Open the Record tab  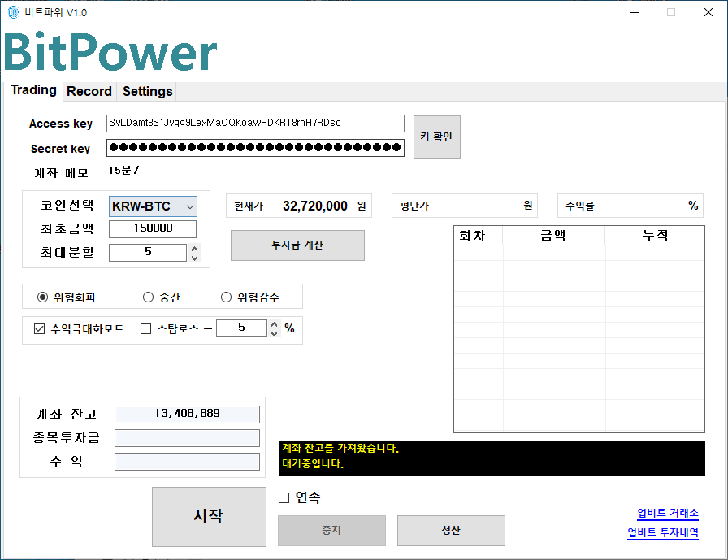[89, 91]
